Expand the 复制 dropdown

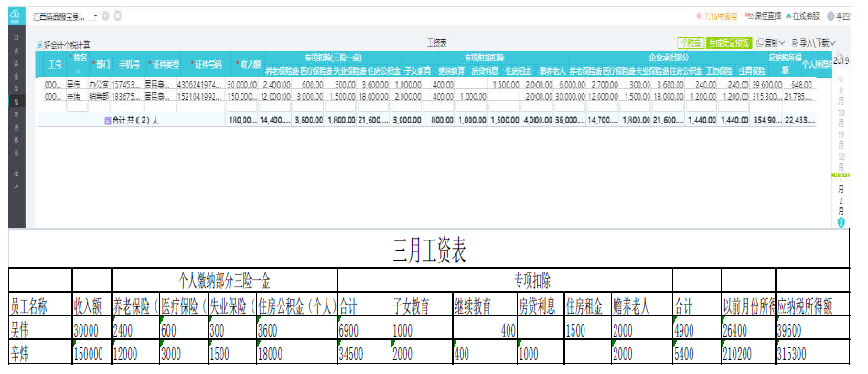pos(768,43)
